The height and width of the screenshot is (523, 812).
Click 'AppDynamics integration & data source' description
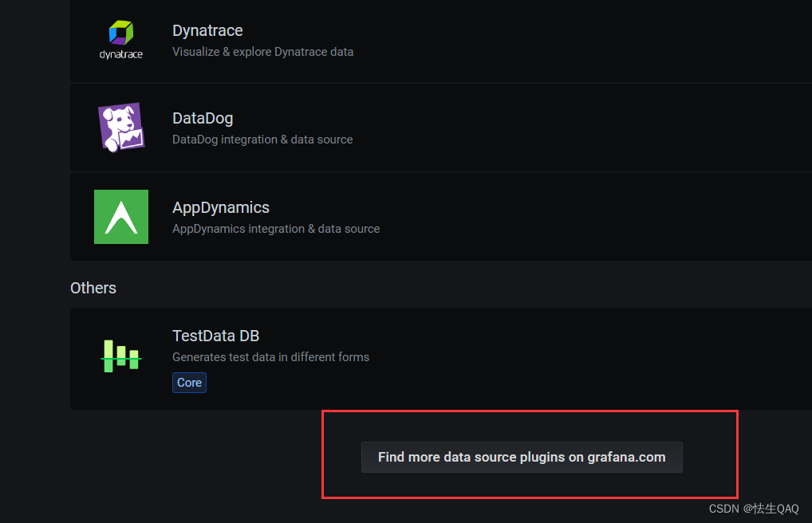tap(276, 229)
